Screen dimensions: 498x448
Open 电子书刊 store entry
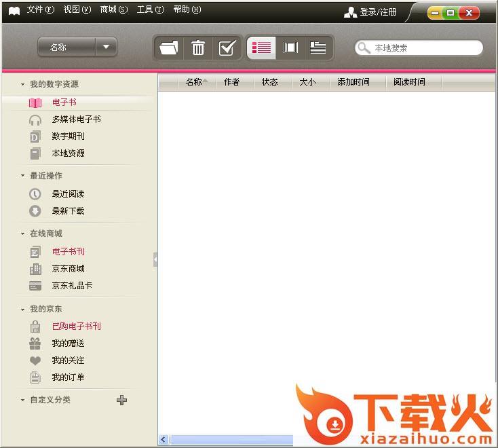(69, 252)
